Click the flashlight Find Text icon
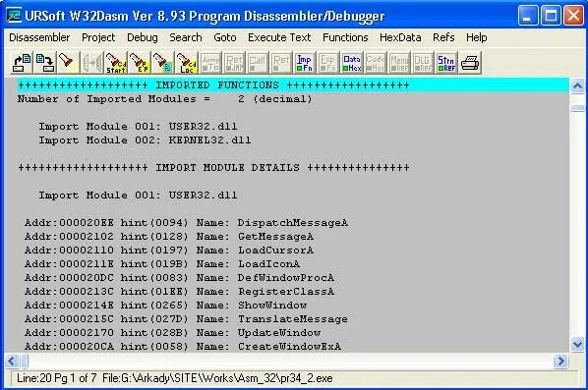 click(68, 63)
